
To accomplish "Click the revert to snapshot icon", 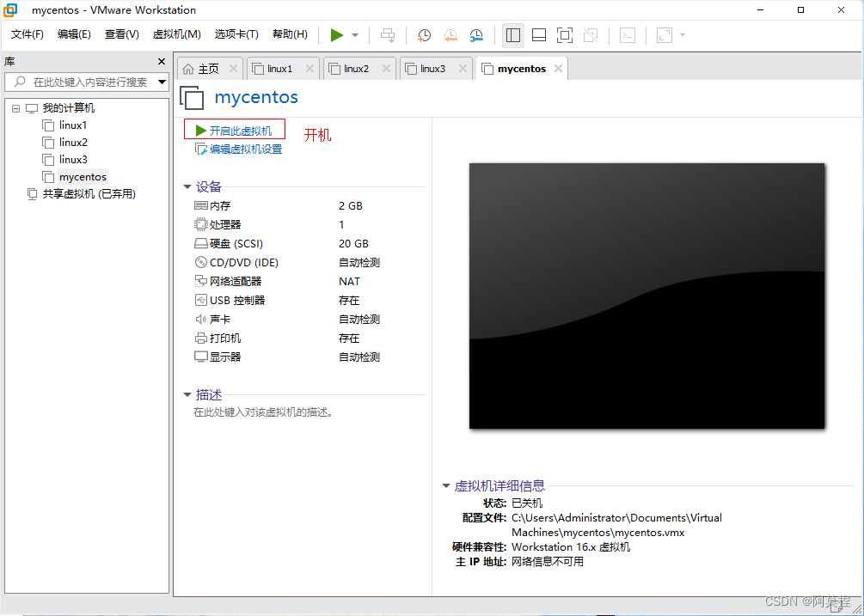I will coord(450,35).
